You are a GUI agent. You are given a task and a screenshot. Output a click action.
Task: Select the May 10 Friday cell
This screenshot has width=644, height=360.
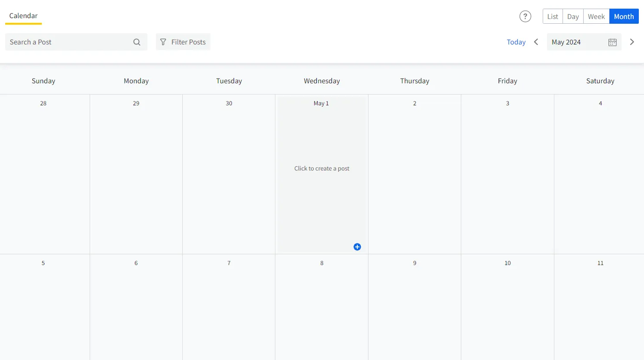point(507,307)
